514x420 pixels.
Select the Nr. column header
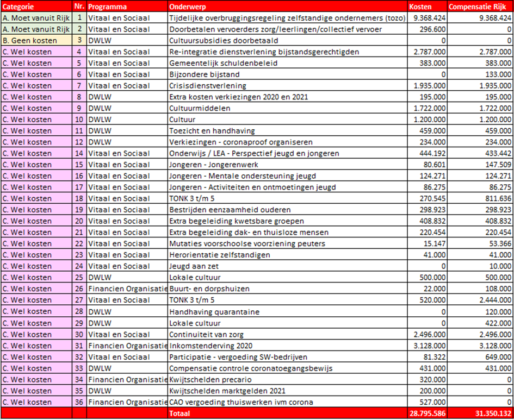tap(79, 7)
